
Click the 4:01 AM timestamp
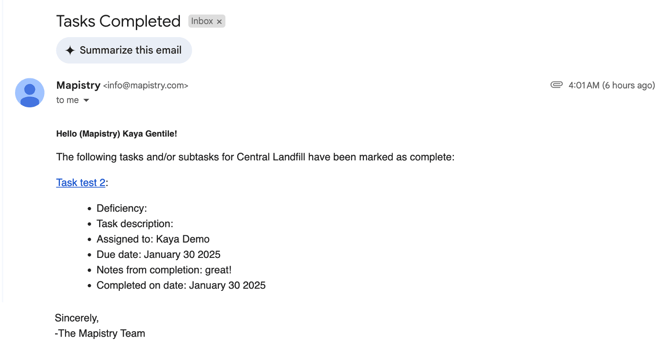tap(611, 85)
